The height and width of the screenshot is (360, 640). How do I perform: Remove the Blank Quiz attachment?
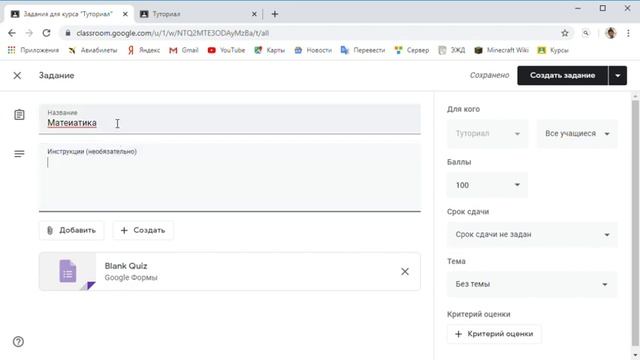tap(404, 271)
